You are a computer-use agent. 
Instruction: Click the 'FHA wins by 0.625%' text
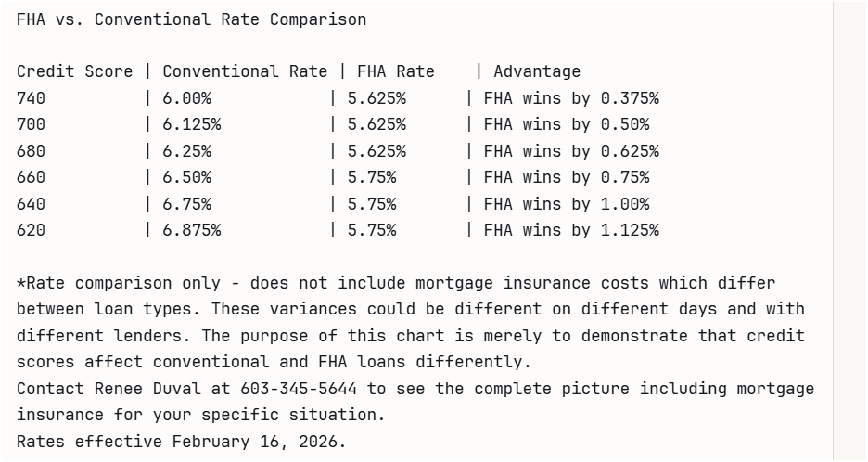pyautogui.click(x=571, y=151)
